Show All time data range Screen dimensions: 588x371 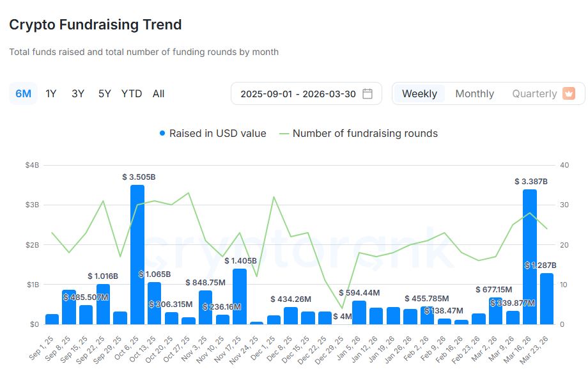(159, 93)
